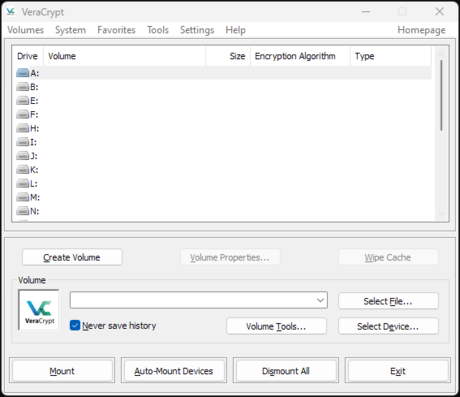Select the I: drive icon
460x397 pixels.
click(x=23, y=142)
